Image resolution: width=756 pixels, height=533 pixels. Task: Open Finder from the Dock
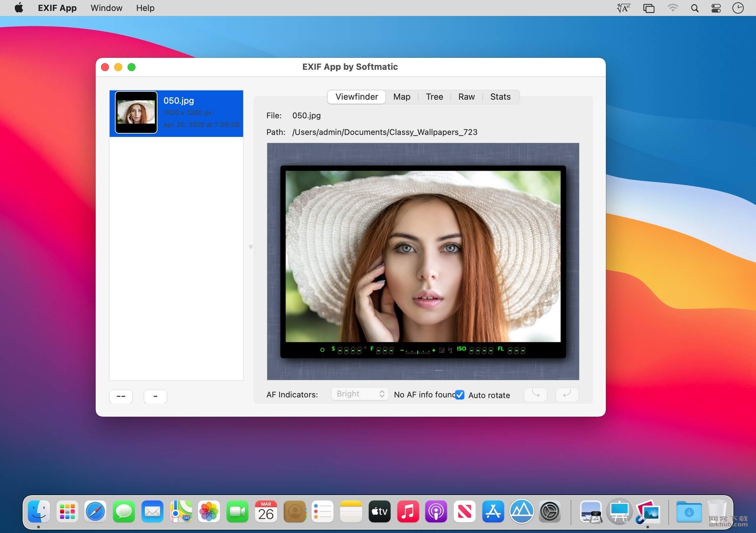[x=39, y=511]
